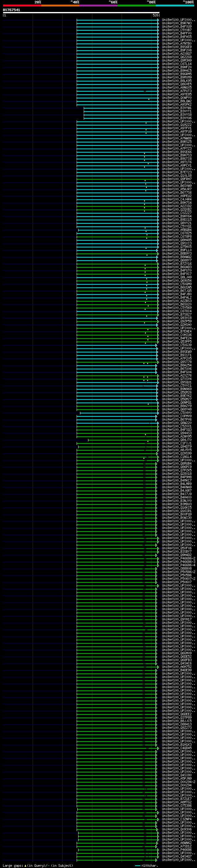This screenshot has height=868, width=197.
Task: Select hit label UniRef100_C6TL14
Action: click(x=177, y=64)
